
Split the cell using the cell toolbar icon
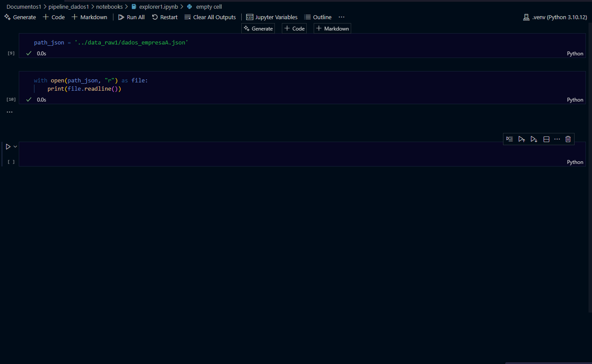tap(546, 139)
